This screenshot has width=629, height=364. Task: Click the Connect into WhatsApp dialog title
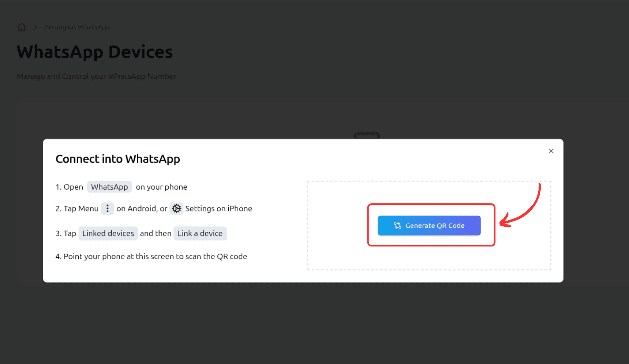(x=118, y=159)
